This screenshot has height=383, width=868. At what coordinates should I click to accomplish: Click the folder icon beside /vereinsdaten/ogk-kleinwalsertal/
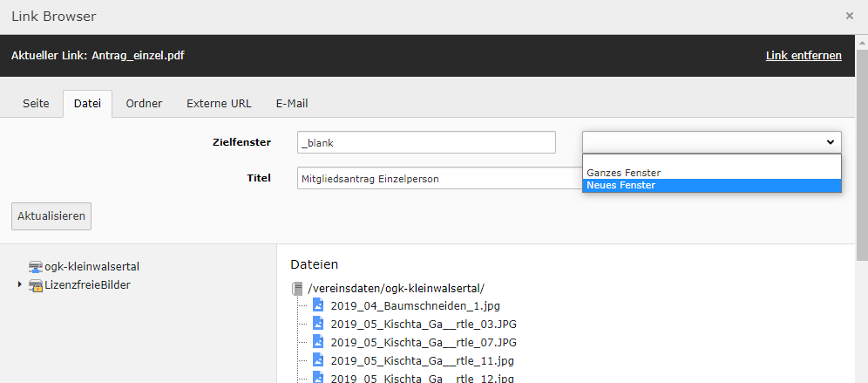pyautogui.click(x=298, y=289)
